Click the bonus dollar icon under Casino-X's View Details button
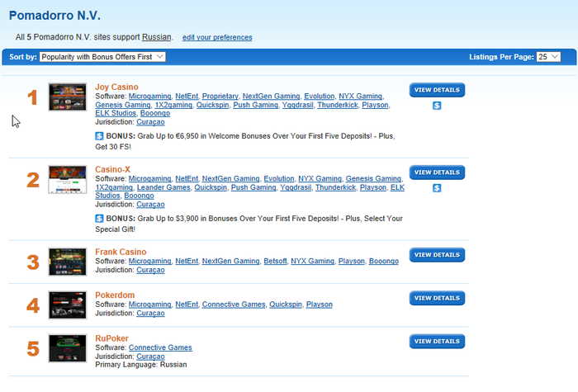Image resolution: width=578 pixels, height=392 pixels. (x=437, y=188)
